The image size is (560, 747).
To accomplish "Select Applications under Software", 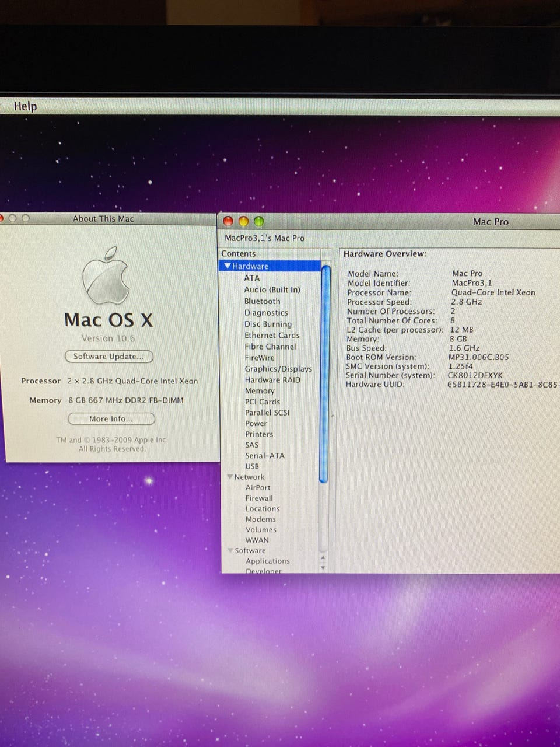I will 267,561.
